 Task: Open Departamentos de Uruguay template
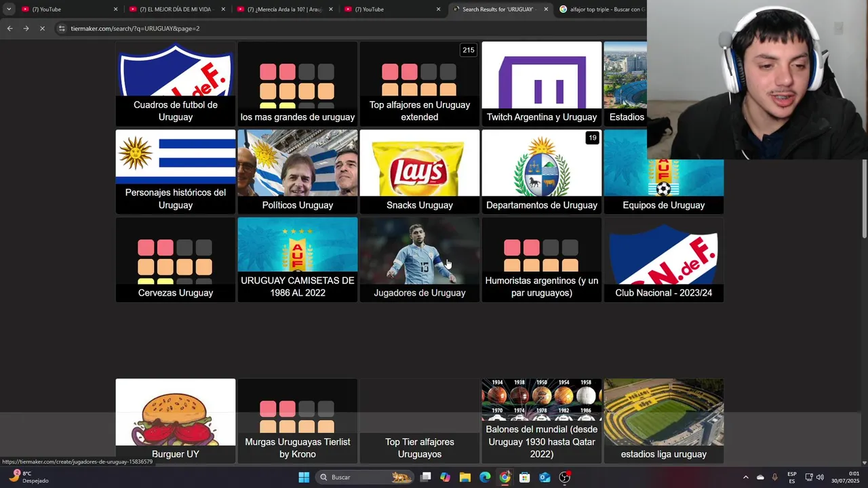point(542,172)
